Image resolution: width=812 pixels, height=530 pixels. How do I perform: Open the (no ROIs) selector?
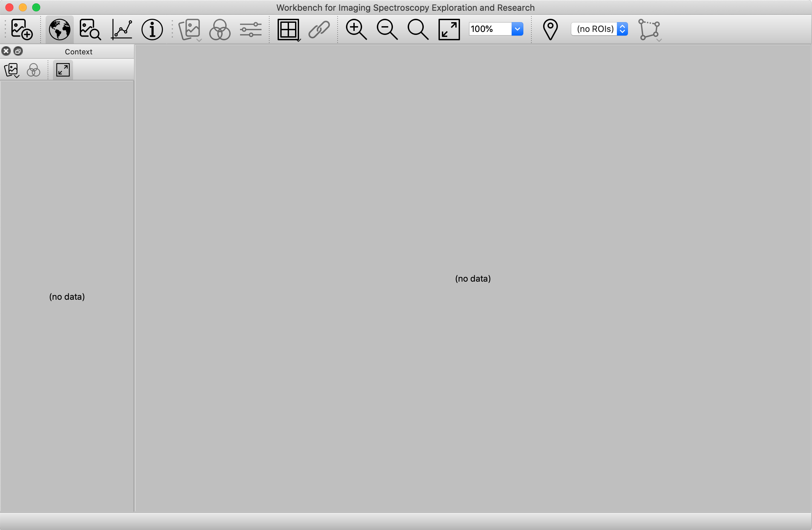click(x=599, y=29)
